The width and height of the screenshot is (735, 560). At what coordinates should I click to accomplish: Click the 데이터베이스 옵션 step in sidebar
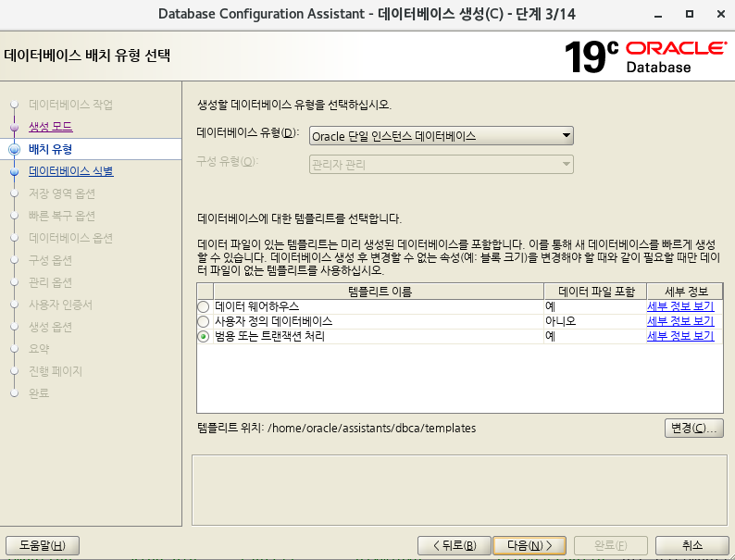(x=70, y=238)
